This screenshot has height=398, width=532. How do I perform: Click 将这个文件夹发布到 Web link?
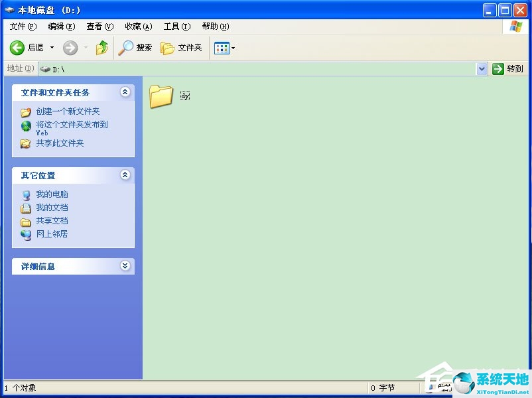point(72,128)
